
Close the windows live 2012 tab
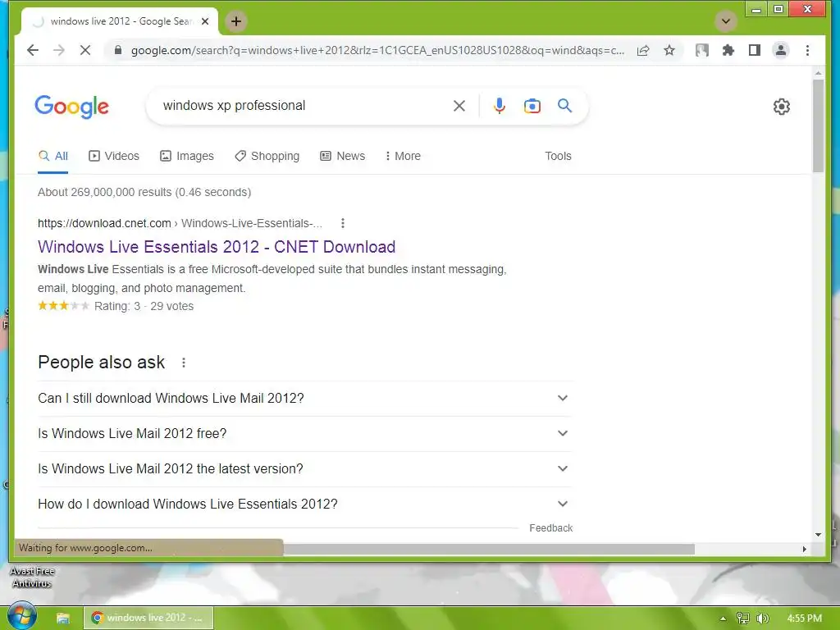(x=204, y=21)
